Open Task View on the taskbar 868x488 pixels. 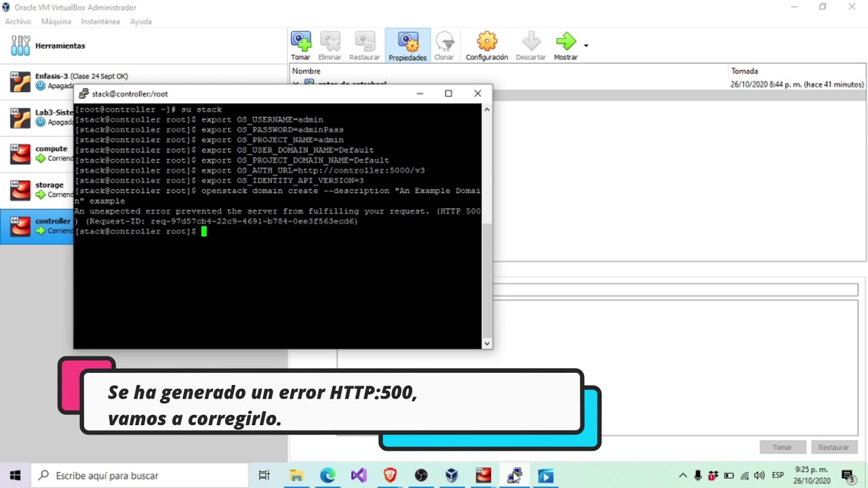(264, 475)
